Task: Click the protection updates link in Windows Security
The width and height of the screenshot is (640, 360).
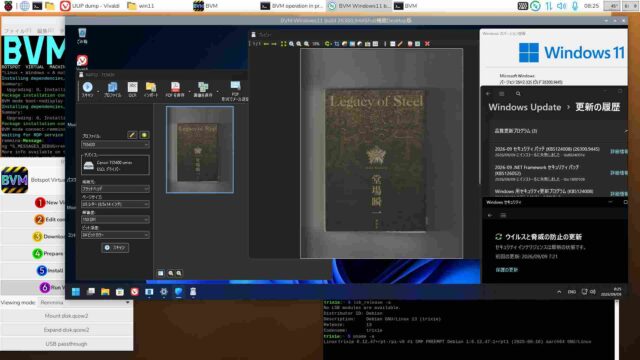Action: coord(507,270)
